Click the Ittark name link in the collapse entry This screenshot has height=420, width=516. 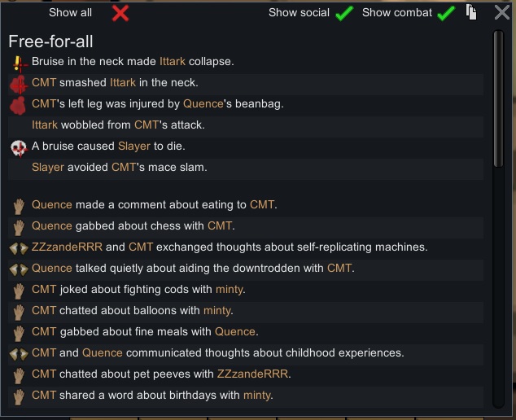click(x=173, y=62)
